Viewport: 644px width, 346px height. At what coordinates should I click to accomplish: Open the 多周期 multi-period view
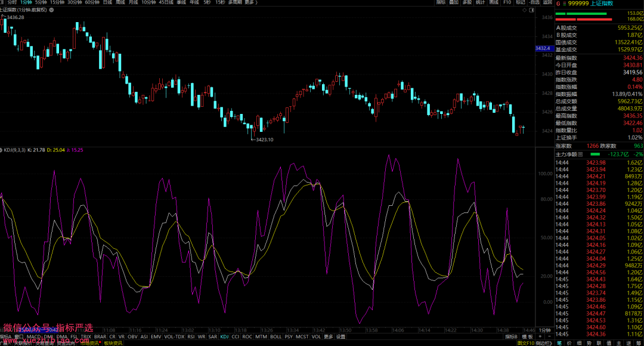[235, 2]
